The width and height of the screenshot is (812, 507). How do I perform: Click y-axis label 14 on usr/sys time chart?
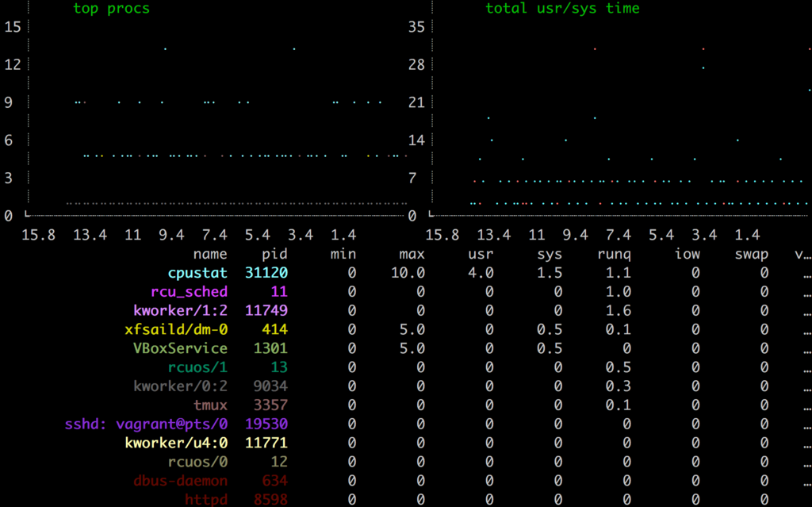(416, 140)
